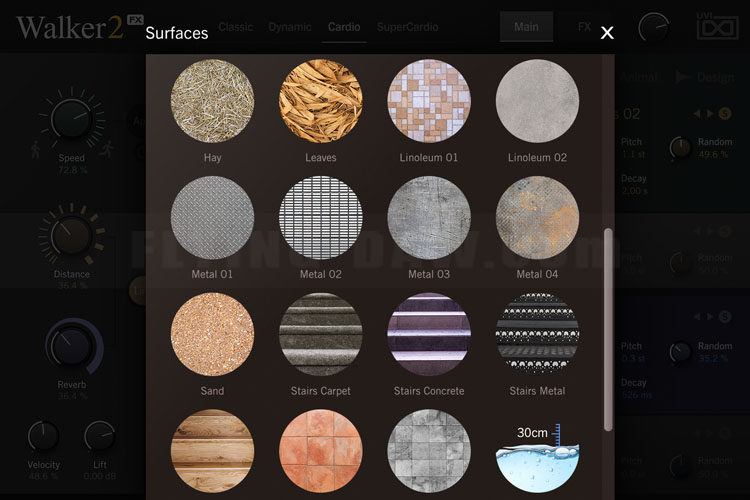Image resolution: width=750 pixels, height=500 pixels.
Task: Click the Velocity knob
Action: click(x=43, y=436)
